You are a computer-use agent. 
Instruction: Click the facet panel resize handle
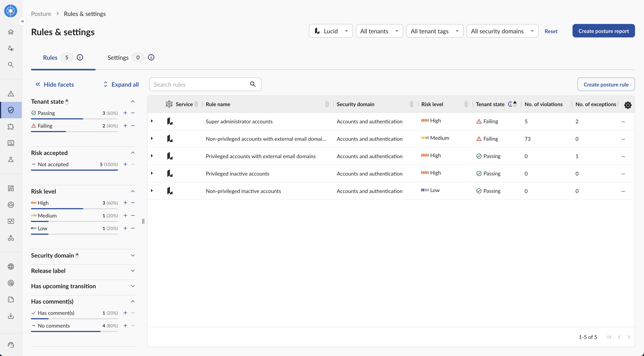tap(143, 221)
